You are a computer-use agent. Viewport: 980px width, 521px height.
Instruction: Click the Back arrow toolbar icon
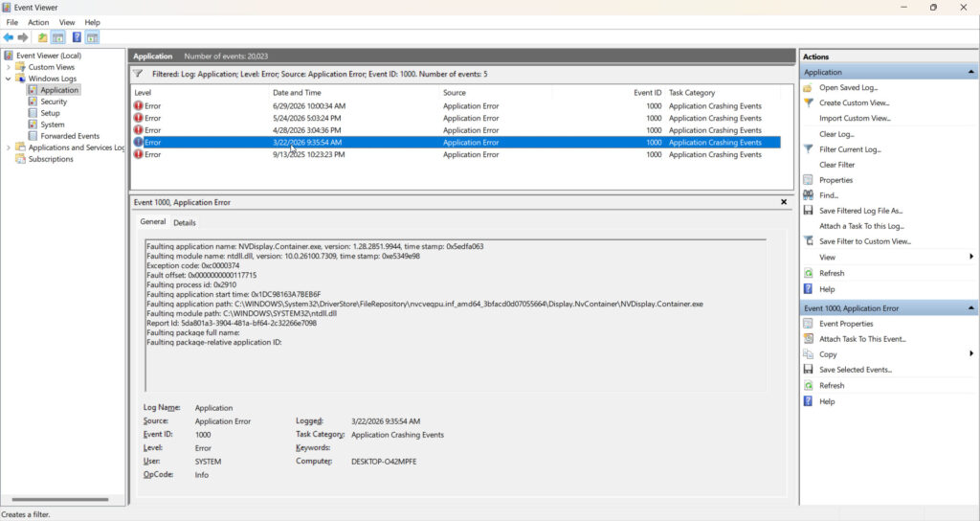point(8,37)
